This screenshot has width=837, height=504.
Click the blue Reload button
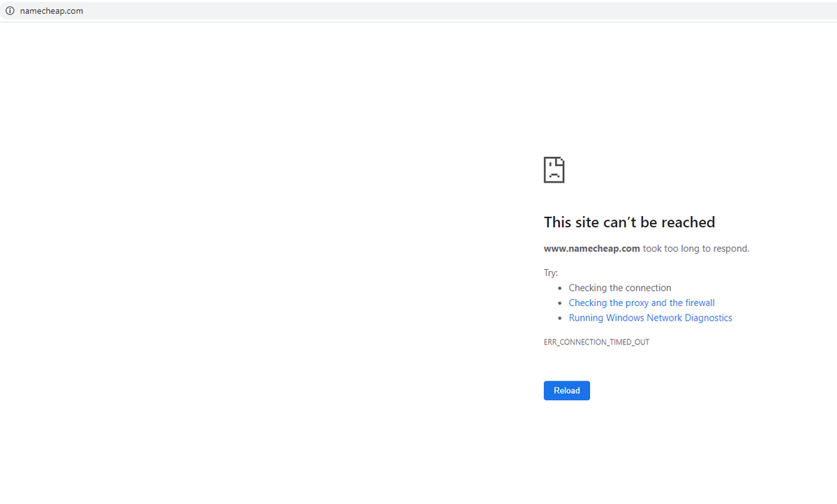tap(566, 390)
